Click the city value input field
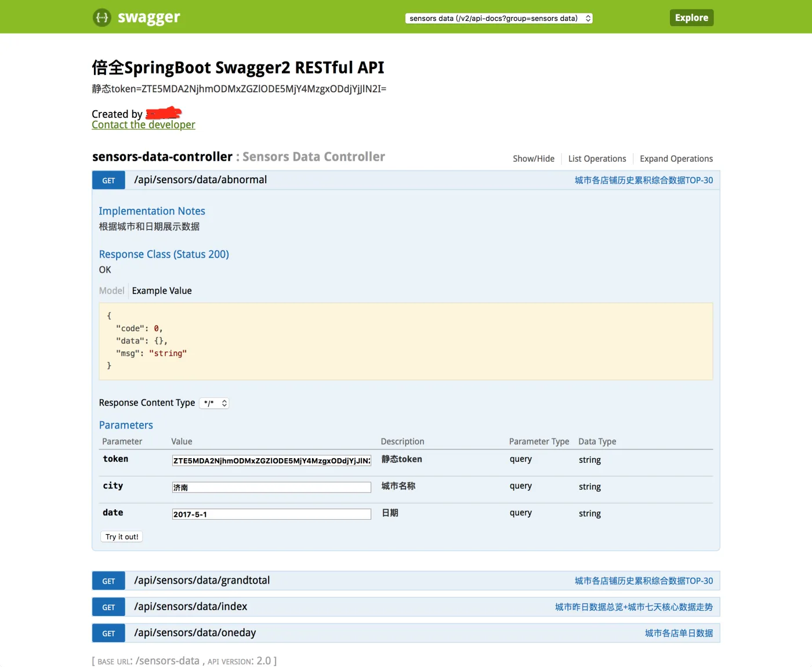The height and width of the screenshot is (667, 812). pyautogui.click(x=271, y=487)
